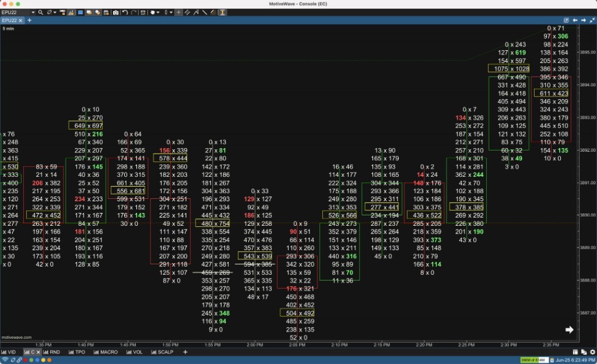Click the Jun-25 clock in status bar
Image resolution: width=597 pixels, height=364 pixels.
pos(576,360)
